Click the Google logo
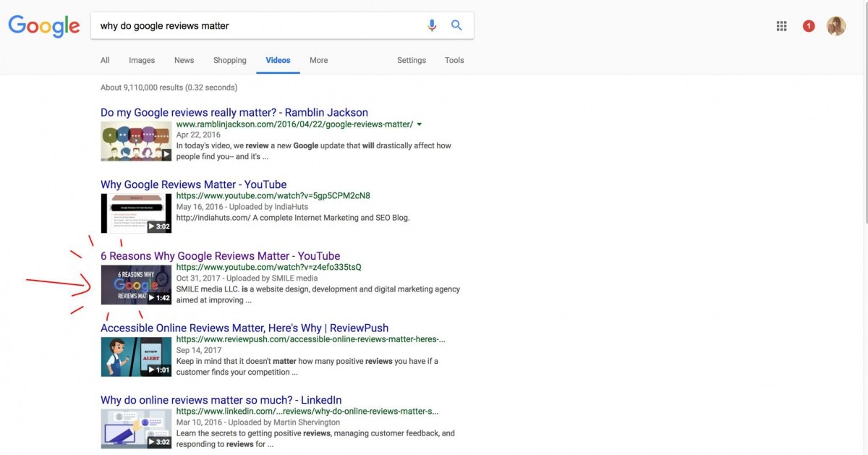 click(x=44, y=26)
